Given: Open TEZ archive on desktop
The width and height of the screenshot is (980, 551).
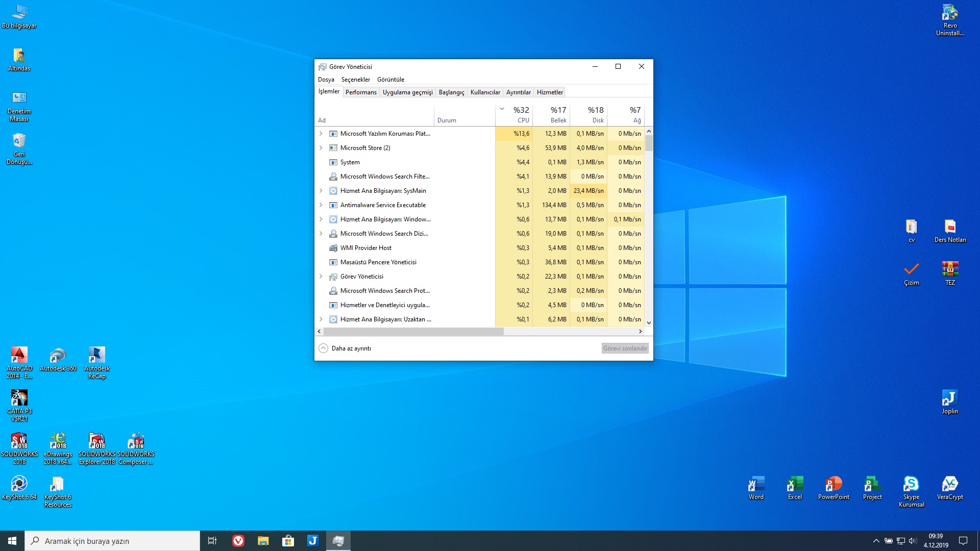Looking at the screenshot, I should (950, 273).
